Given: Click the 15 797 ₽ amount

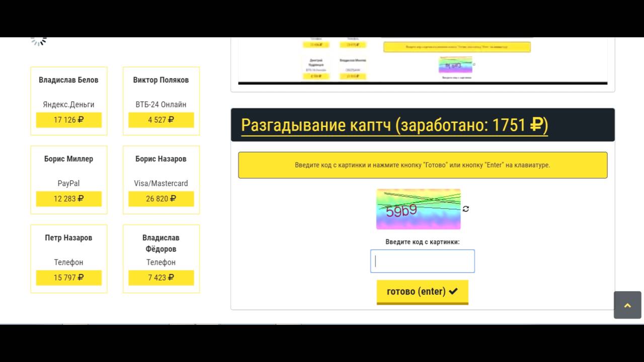Looking at the screenshot, I should point(69,278).
